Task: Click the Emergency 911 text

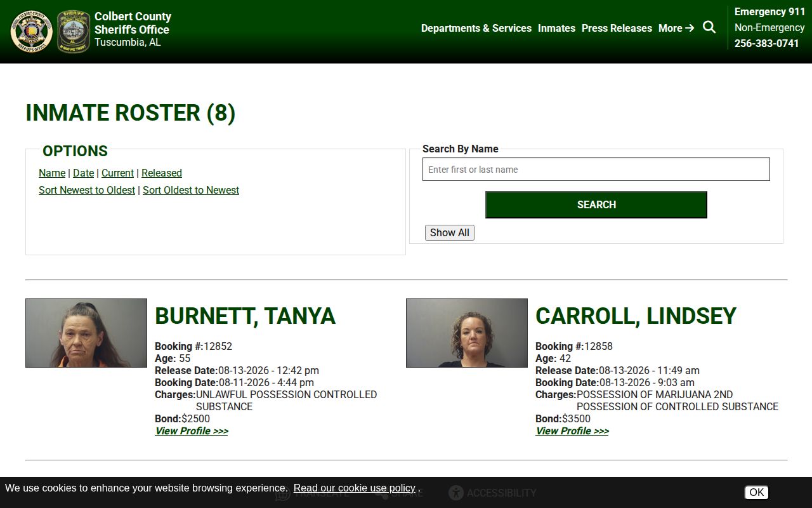Action: click(769, 11)
